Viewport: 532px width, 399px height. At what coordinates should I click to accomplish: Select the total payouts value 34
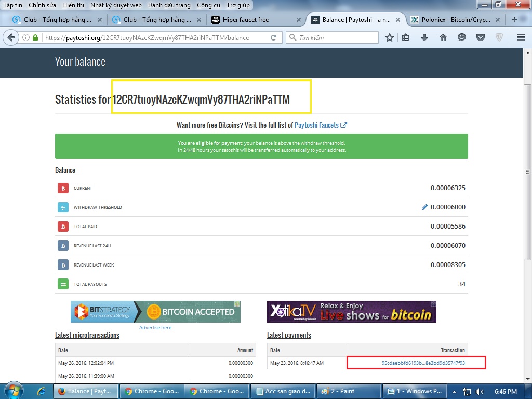pyautogui.click(x=462, y=284)
